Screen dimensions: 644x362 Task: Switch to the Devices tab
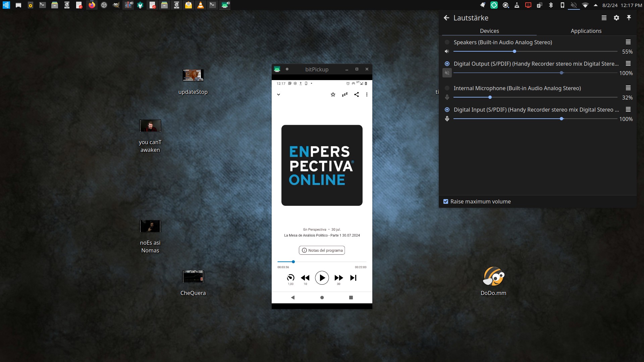point(489,31)
